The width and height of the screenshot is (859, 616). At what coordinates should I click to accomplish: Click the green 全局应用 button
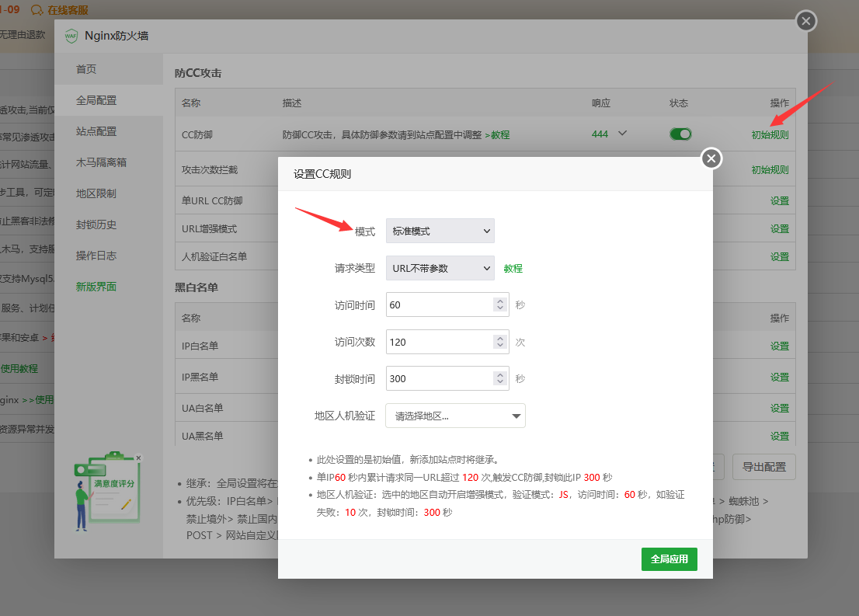point(669,559)
